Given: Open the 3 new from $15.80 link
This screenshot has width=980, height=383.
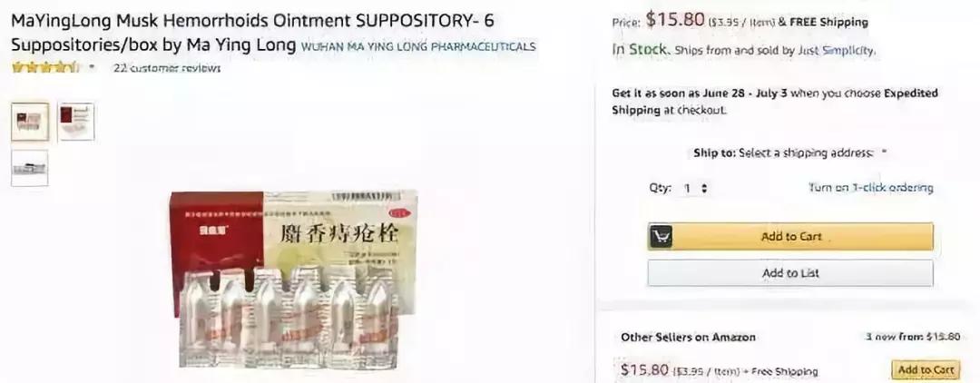Looking at the screenshot, I should (913, 337).
